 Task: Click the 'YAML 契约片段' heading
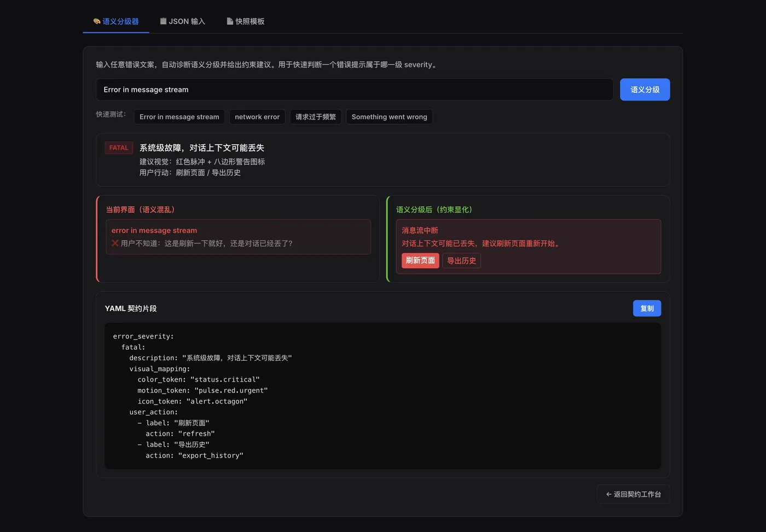[131, 308]
